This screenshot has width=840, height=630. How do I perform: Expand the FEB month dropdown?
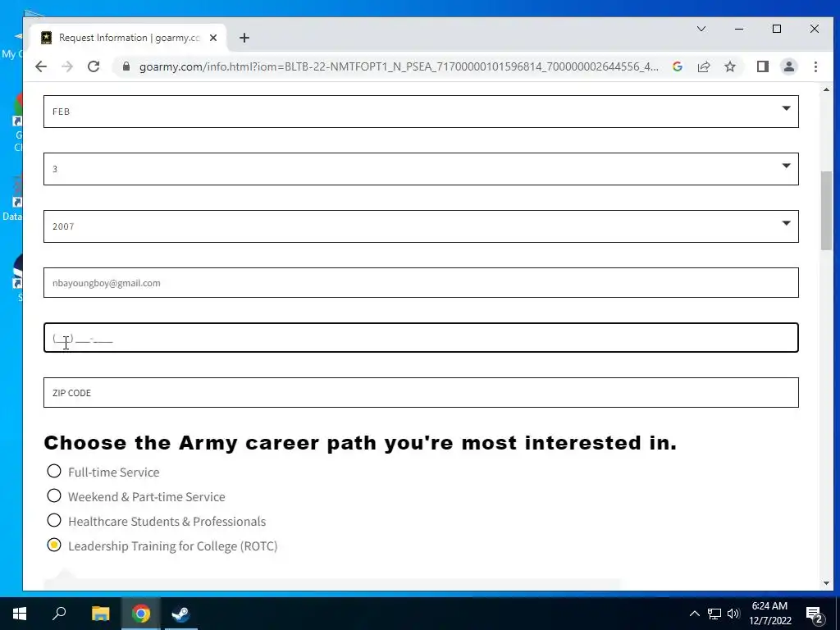[x=421, y=112]
